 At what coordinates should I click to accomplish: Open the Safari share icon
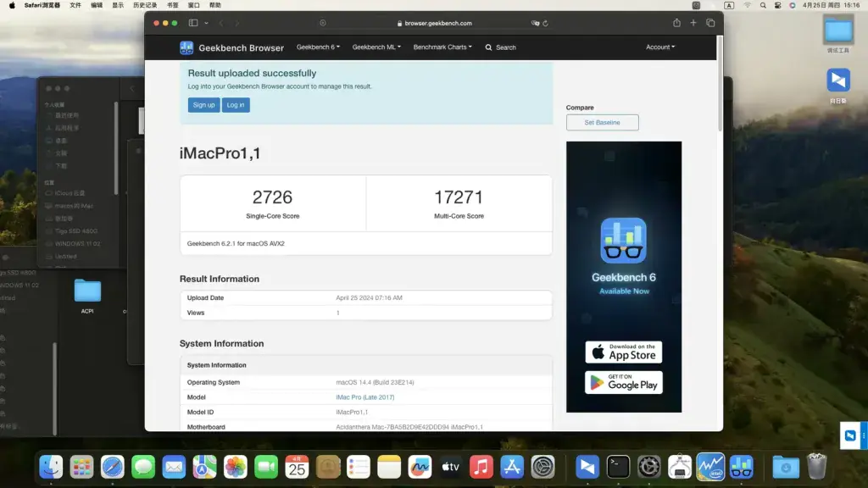click(676, 23)
